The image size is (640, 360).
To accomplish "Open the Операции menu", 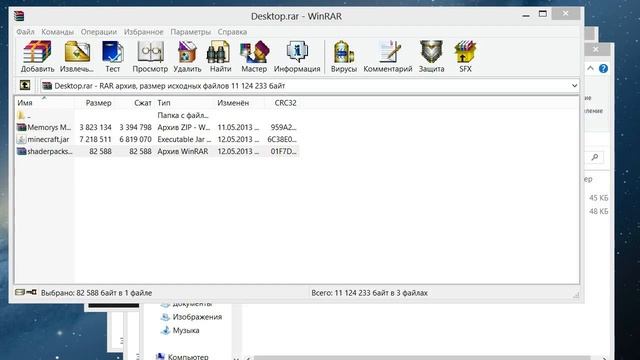I will (98, 32).
